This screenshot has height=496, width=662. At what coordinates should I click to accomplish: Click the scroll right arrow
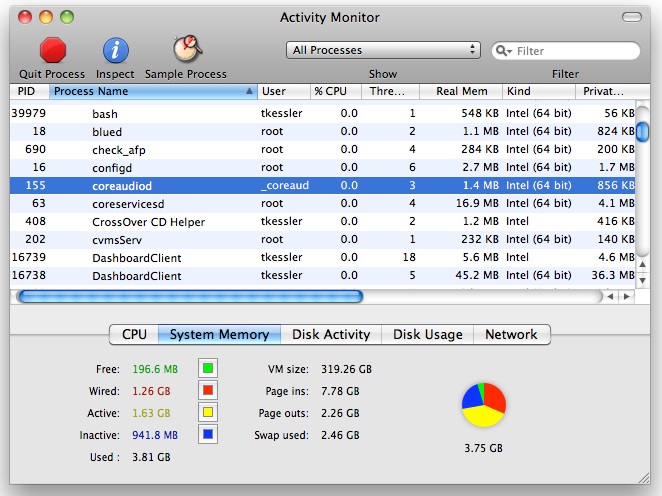(x=627, y=296)
